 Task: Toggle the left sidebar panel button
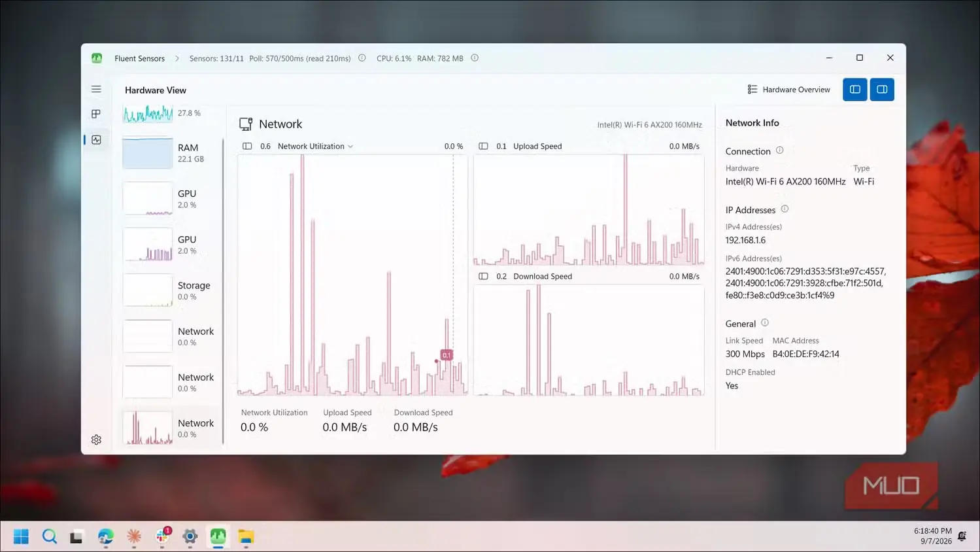(854, 90)
